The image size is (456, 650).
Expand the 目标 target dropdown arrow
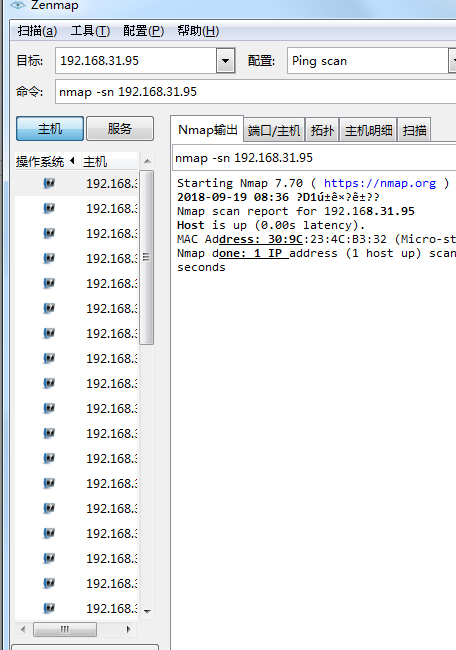[x=226, y=61]
